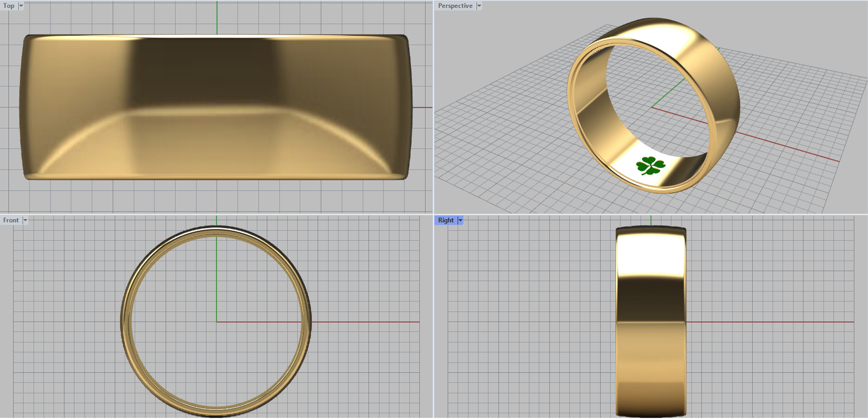Viewport: 868px width, 419px height.
Task: Select the green clover inside the ring
Action: pyautogui.click(x=650, y=166)
